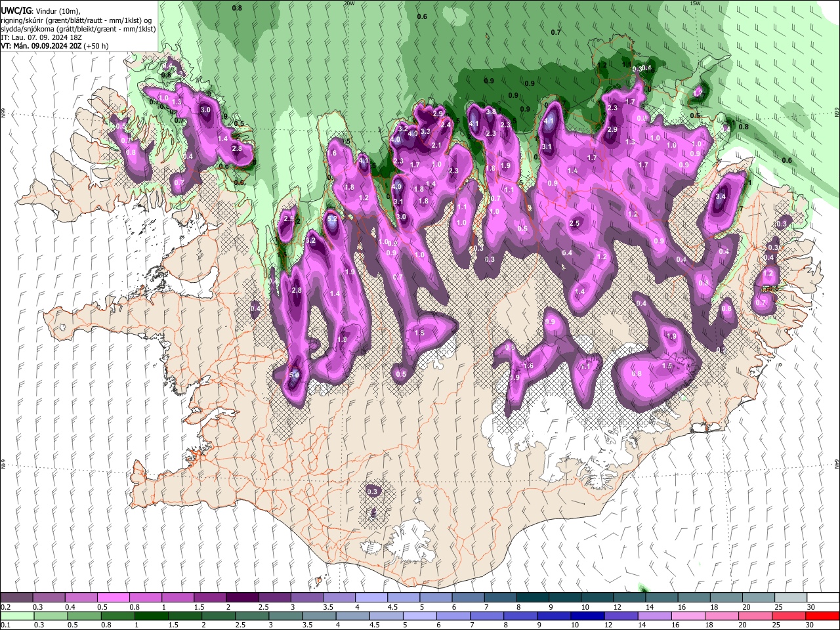Image resolution: width=840 pixels, height=630 pixels.
Task: Pick the darkest green 1 rain scale swatch
Action: [151, 616]
